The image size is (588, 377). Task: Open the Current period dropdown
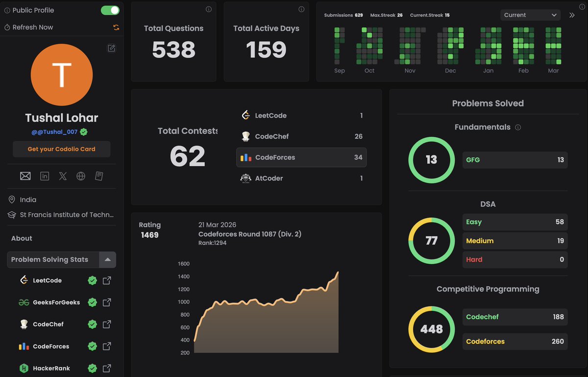[531, 15]
